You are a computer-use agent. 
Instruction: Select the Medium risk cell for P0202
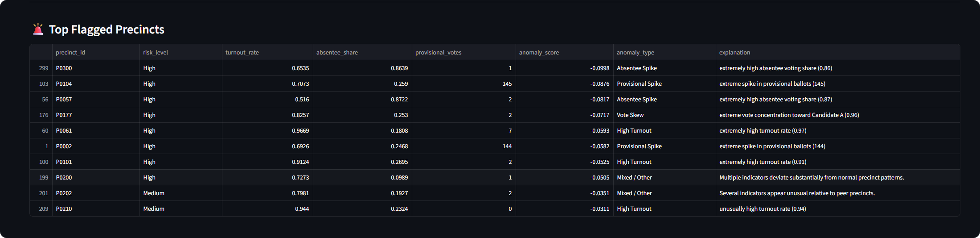click(154, 193)
